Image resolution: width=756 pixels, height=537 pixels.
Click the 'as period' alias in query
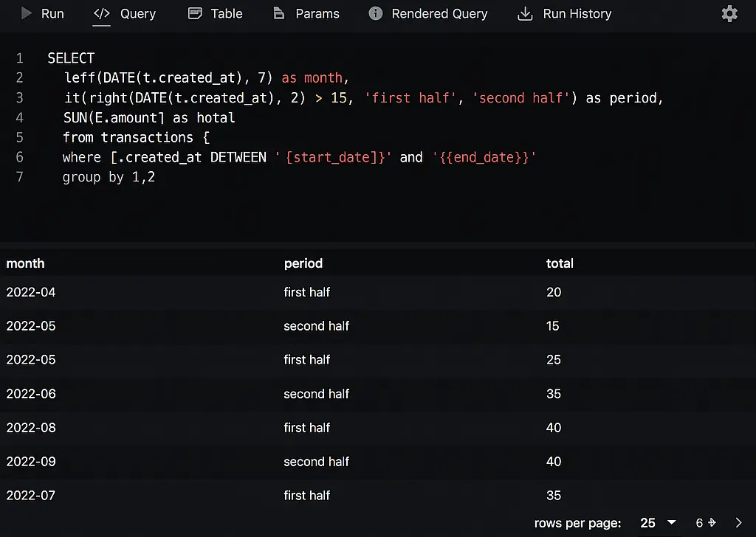(621, 98)
